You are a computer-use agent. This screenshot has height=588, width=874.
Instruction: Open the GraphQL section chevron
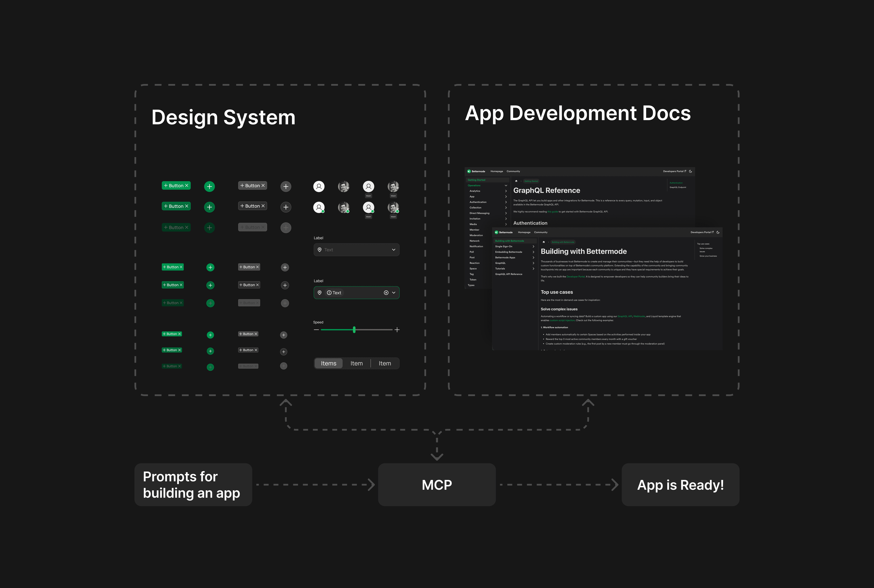(533, 263)
